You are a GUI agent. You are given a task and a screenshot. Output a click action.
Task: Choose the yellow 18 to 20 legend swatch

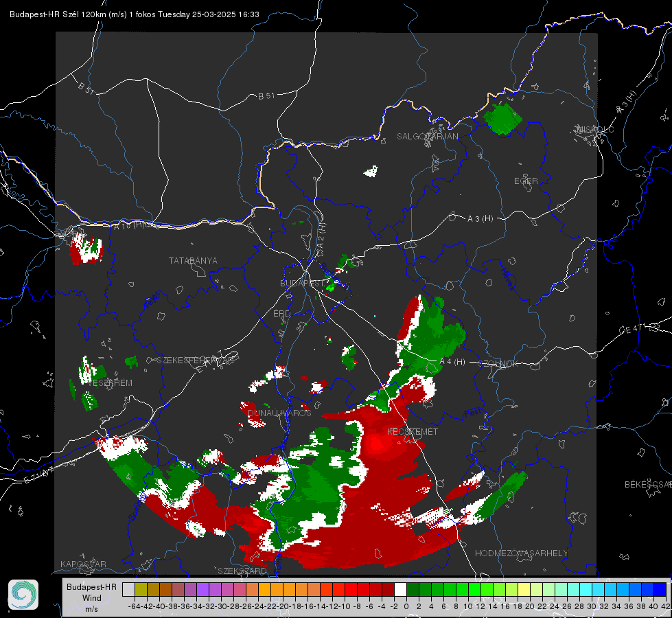[524, 590]
